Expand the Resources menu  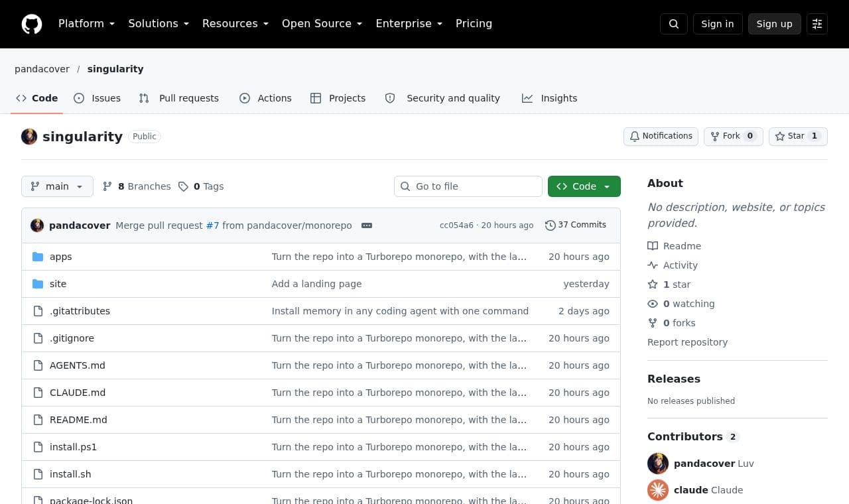pyautogui.click(x=235, y=24)
